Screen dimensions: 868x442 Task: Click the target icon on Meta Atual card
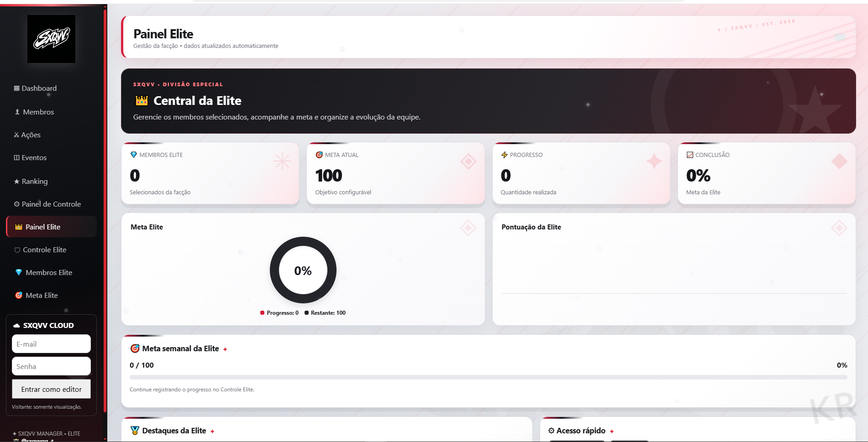[x=319, y=155]
